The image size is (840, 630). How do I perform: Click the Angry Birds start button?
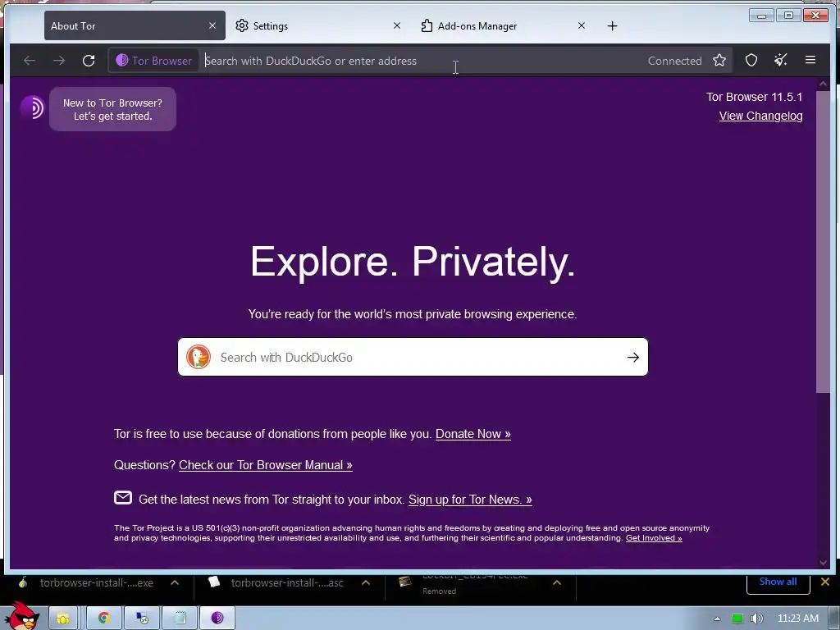[21, 616]
